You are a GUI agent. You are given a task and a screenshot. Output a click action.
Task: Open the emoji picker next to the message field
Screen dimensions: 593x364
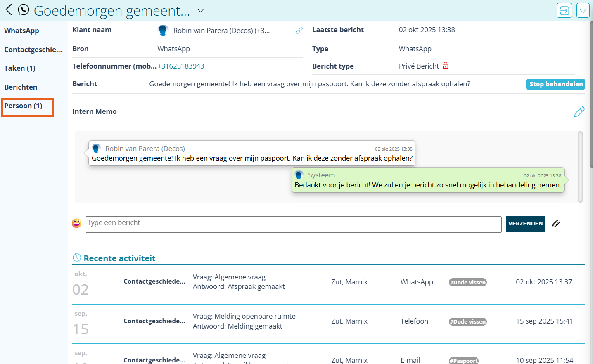click(x=76, y=224)
